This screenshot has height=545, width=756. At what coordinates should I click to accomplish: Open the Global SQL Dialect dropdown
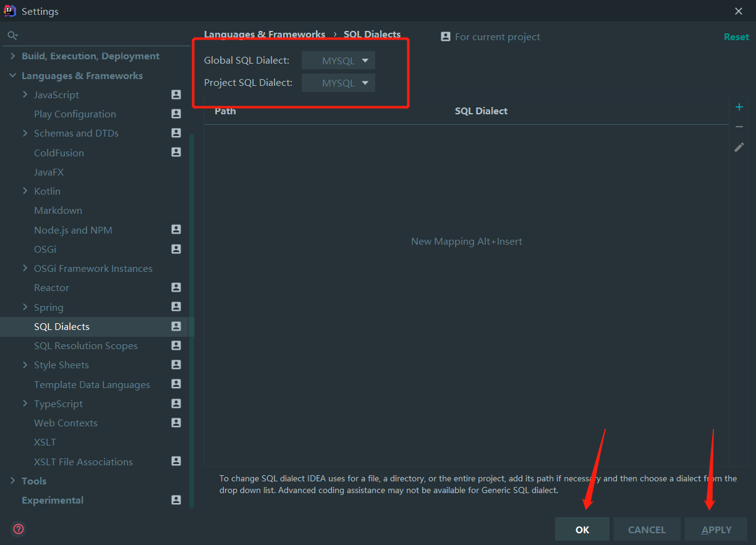pos(338,61)
